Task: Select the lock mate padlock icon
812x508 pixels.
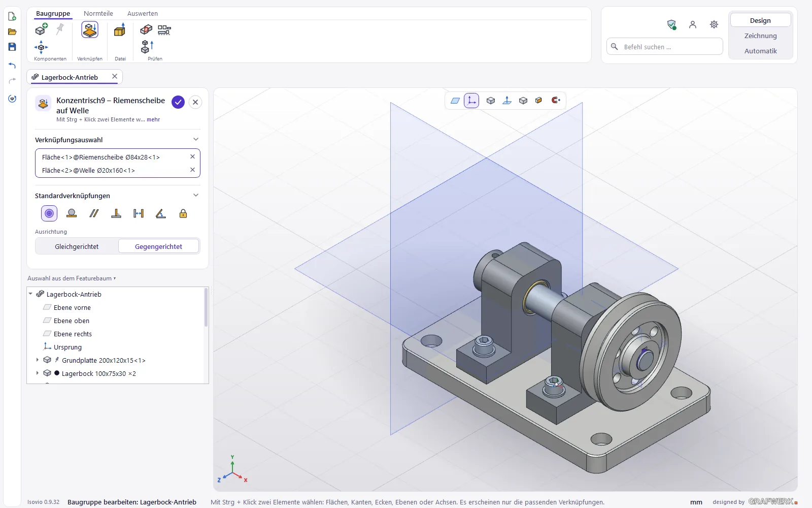Action: 183,213
